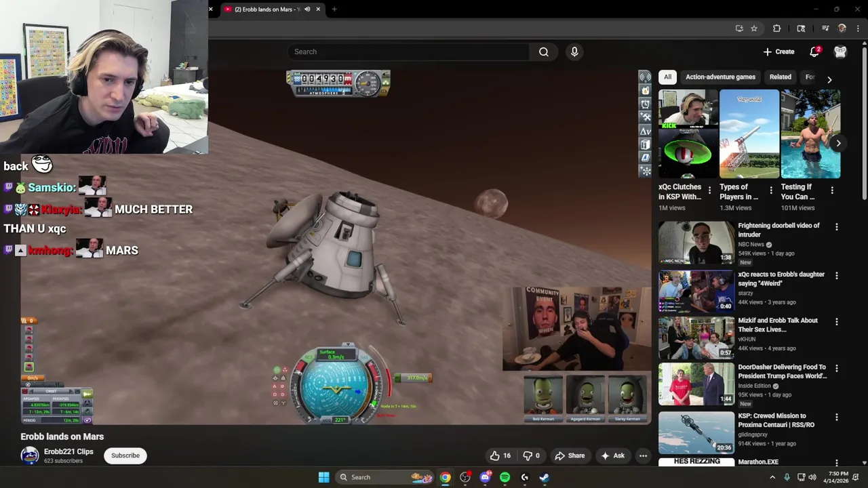Open Chrome side panel search icon

point(801,28)
